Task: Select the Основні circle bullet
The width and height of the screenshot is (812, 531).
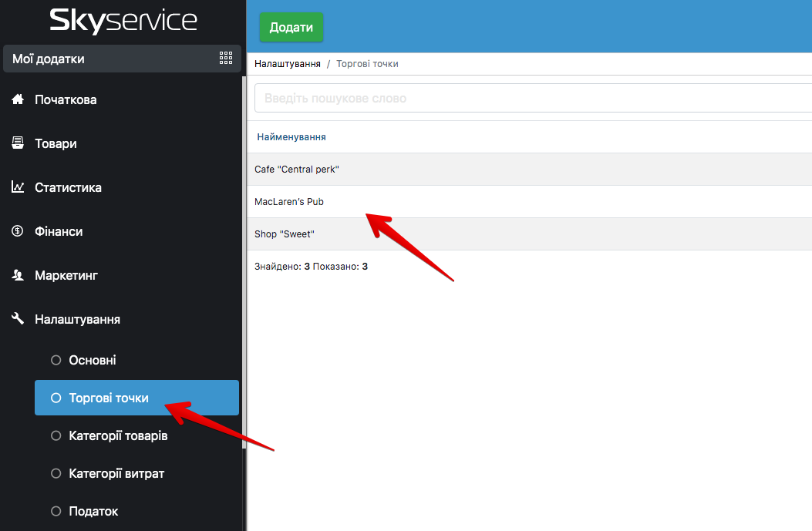Action: point(56,360)
